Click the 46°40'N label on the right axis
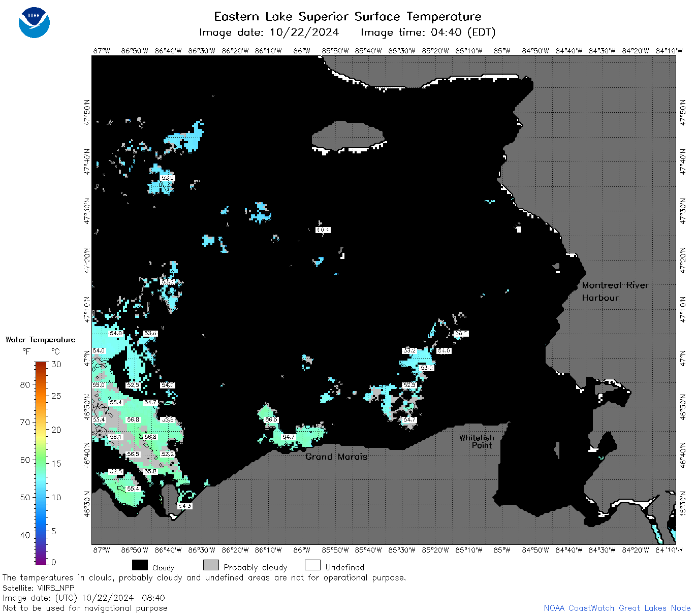Screen dimensions: 696x616 click(x=683, y=455)
